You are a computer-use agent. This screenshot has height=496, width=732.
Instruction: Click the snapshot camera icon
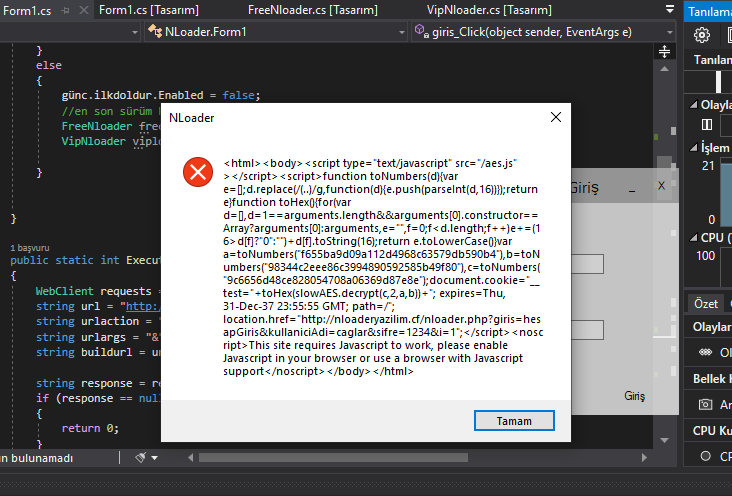coord(705,404)
